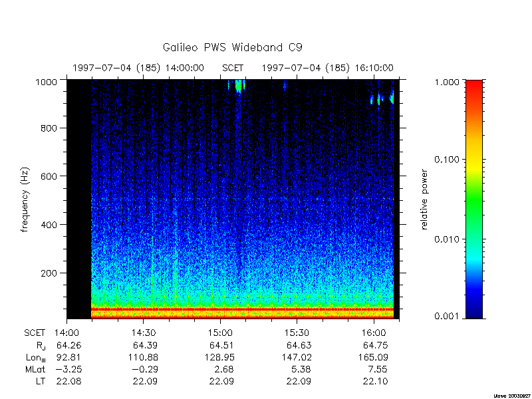Click the RJ value "64.26"
This screenshot has height=399, width=532.
tap(69, 345)
